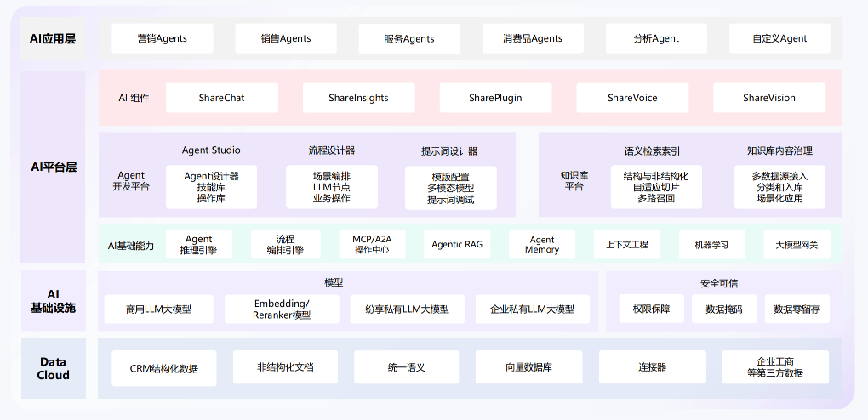868x420 pixels.
Task: Click the SharePlugin component
Action: click(495, 98)
